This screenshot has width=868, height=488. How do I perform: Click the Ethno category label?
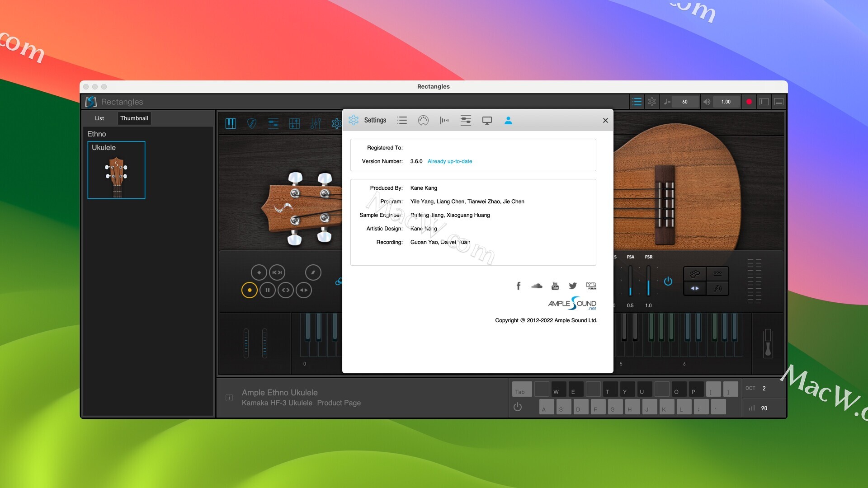click(x=97, y=134)
